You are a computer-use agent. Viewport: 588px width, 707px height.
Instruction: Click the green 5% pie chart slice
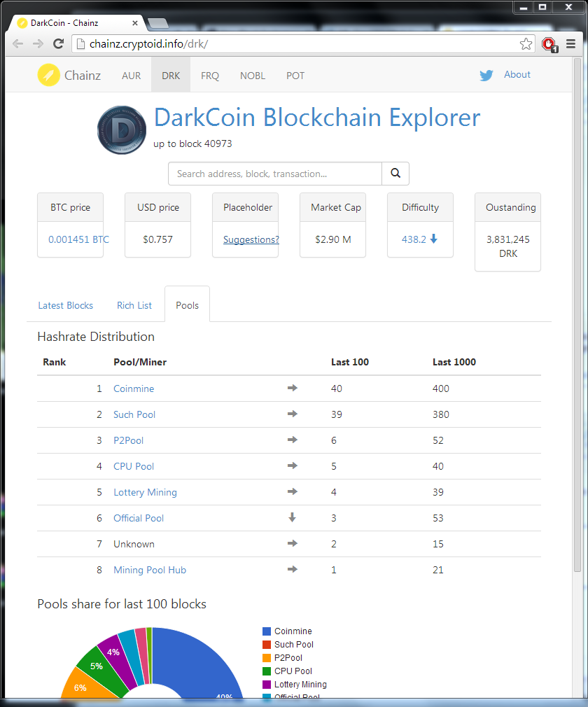[100, 671]
